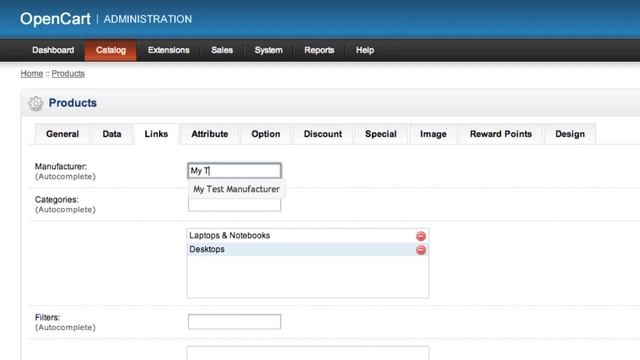The height and width of the screenshot is (360, 640).
Task: Open the Sales menu
Action: tap(222, 50)
